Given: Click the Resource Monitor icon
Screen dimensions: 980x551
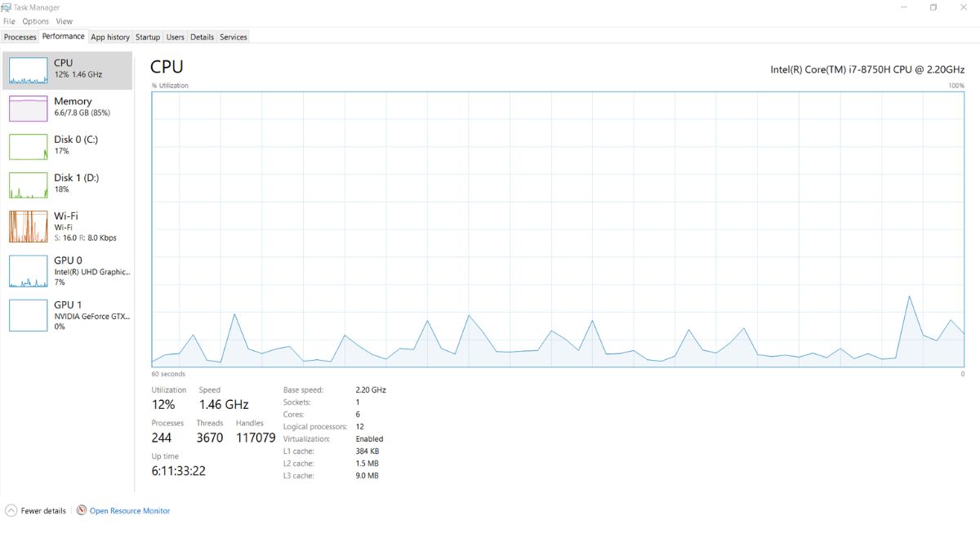Looking at the screenshot, I should point(81,510).
